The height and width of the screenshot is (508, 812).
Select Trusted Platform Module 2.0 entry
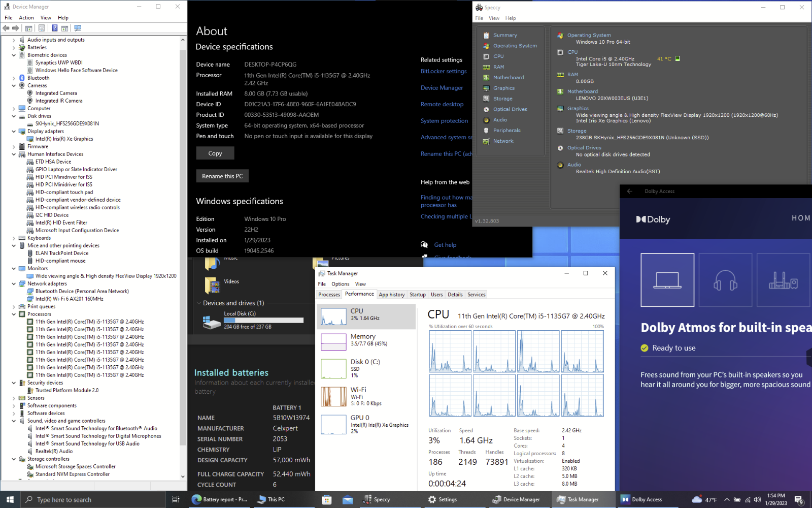point(67,390)
